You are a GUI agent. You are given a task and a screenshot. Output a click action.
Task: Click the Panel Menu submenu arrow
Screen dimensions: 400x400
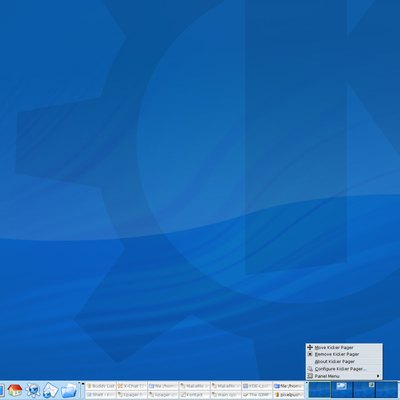[x=378, y=376]
